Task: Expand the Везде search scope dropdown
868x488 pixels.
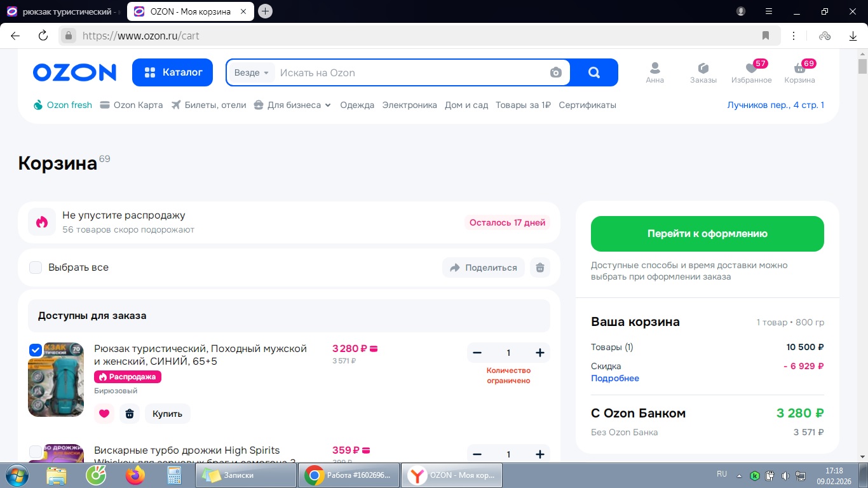Action: [252, 72]
